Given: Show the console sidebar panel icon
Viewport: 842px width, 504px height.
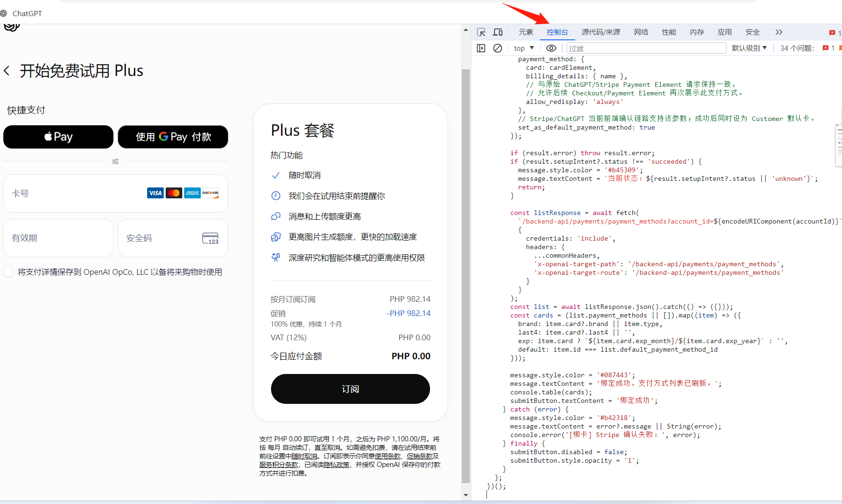Looking at the screenshot, I should 481,48.
